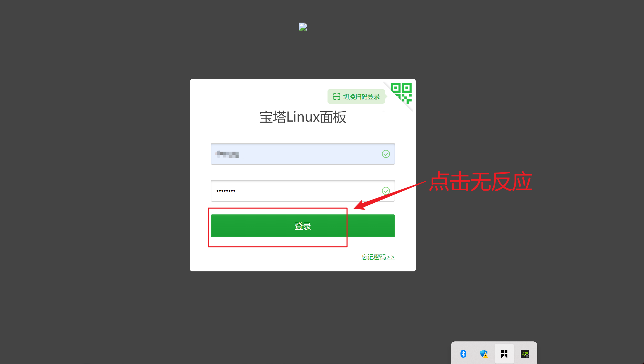Open Bluetooth tray icon
The height and width of the screenshot is (364, 644).
(463, 354)
